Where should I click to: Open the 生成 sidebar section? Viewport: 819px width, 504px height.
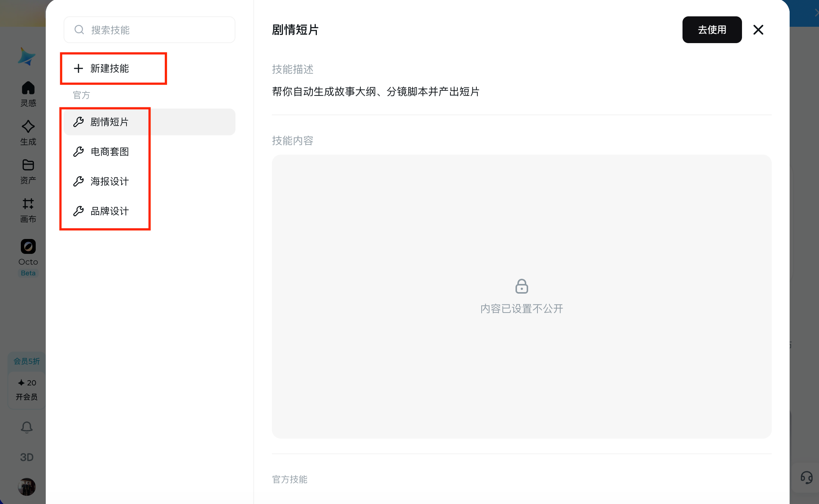coord(28,133)
